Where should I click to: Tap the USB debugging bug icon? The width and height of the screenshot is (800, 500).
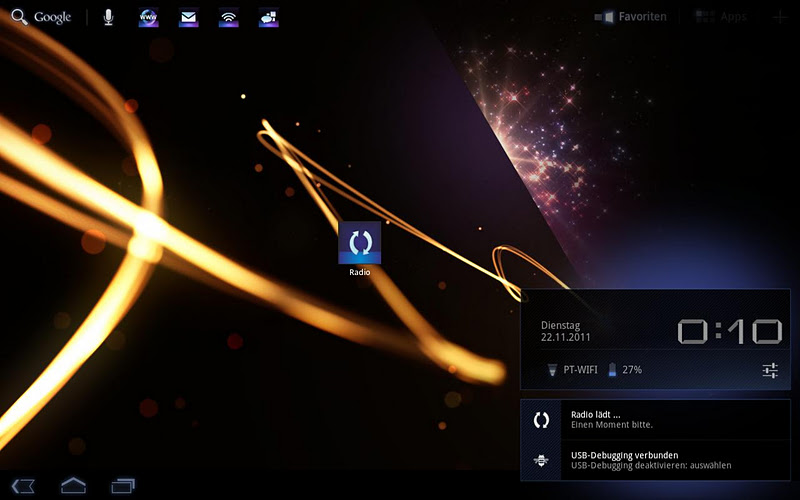pyautogui.click(x=541, y=461)
